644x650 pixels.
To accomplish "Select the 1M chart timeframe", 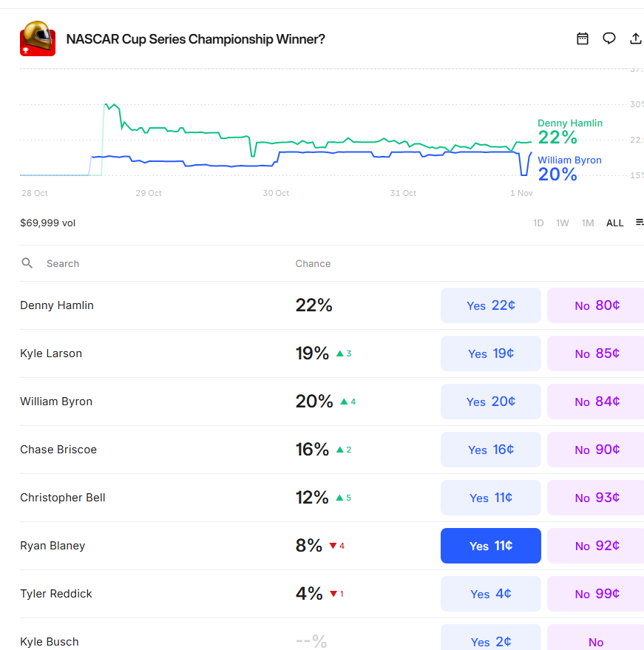I will point(588,223).
